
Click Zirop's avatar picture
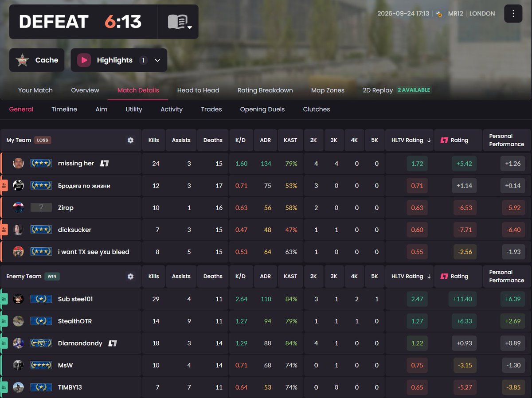[x=18, y=207]
